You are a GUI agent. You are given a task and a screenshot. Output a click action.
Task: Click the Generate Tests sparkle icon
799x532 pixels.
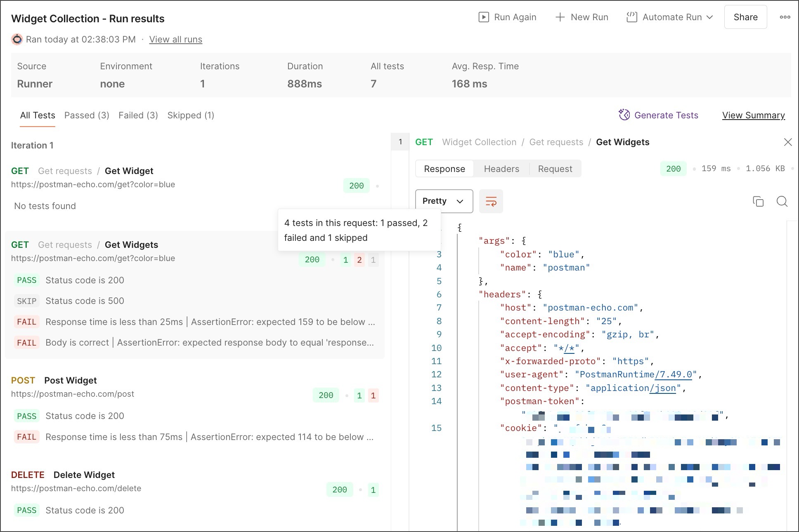coord(624,115)
